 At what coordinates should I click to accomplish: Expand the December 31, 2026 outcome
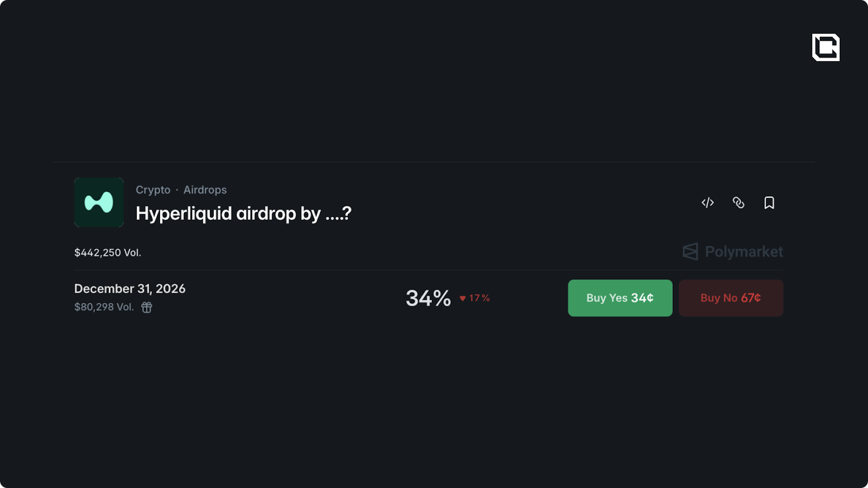[130, 288]
